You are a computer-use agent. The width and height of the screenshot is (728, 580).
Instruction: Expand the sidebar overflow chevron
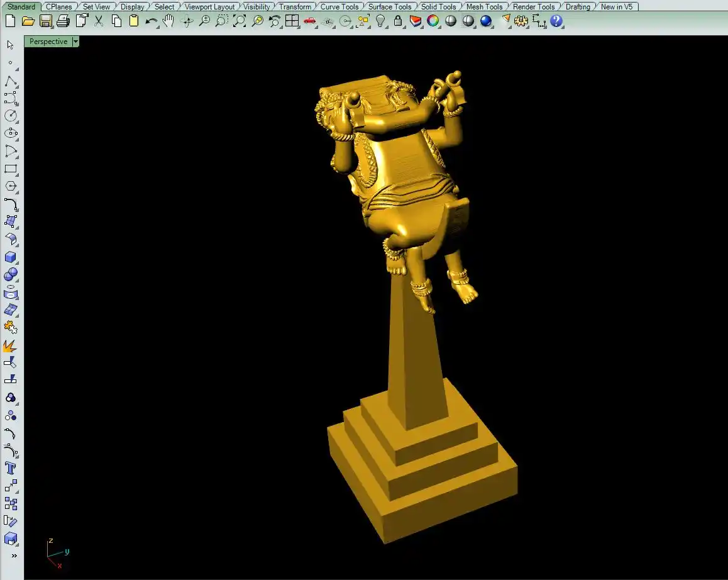[13, 555]
